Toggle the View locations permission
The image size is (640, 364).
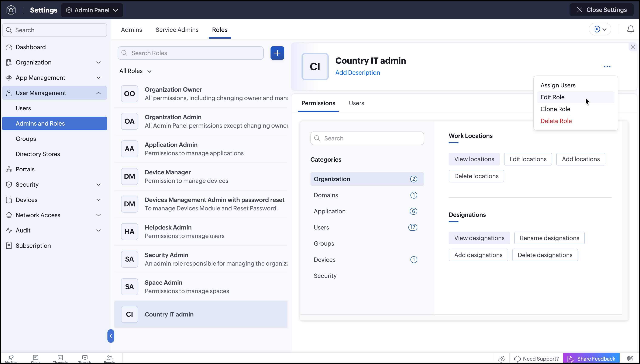474,159
